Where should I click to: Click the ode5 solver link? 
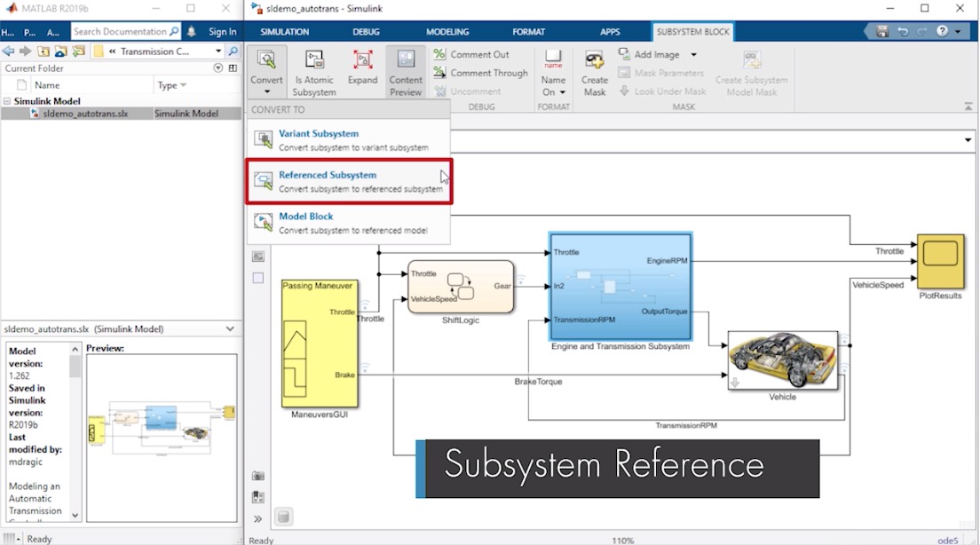(947, 540)
